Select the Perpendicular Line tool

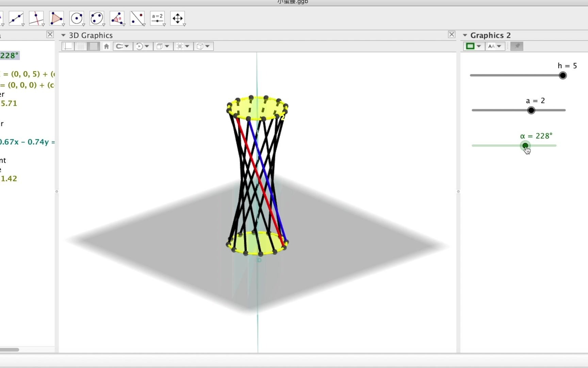coord(36,18)
